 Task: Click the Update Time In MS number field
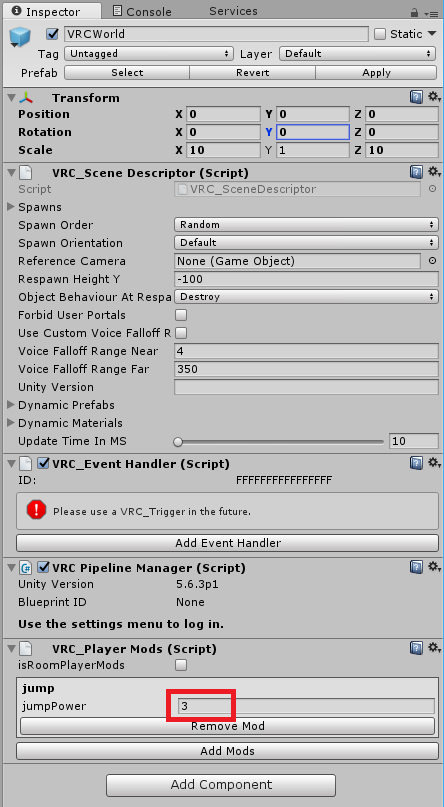tap(414, 441)
